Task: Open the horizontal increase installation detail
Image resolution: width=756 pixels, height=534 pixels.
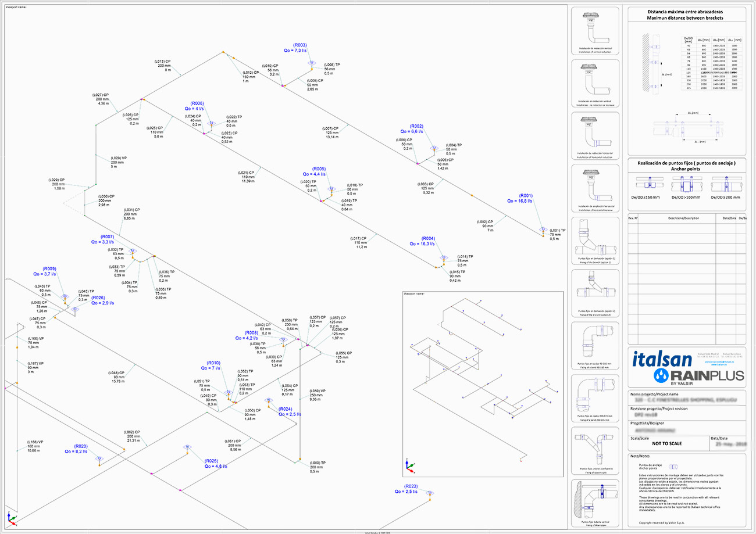Action: (x=595, y=187)
